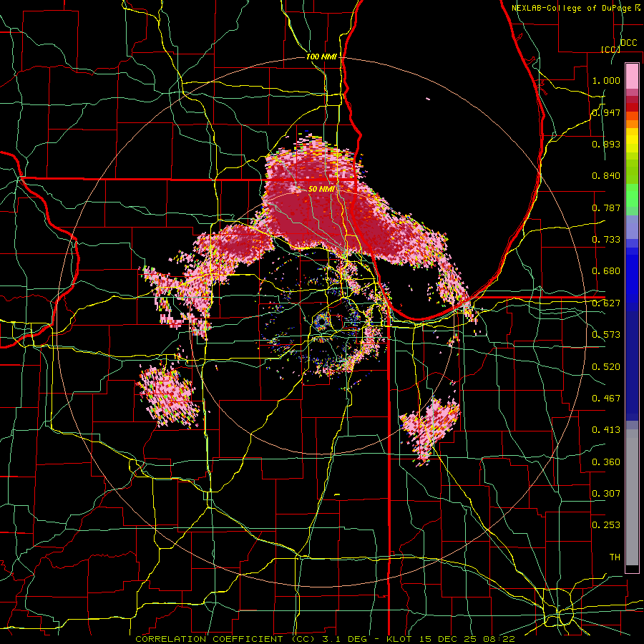Click the 0.307 scale value
Viewport: 644px width, 644px height.
click(x=606, y=494)
